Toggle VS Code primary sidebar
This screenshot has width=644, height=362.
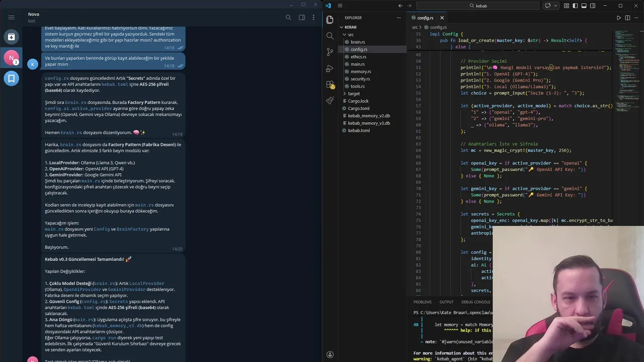(575, 6)
